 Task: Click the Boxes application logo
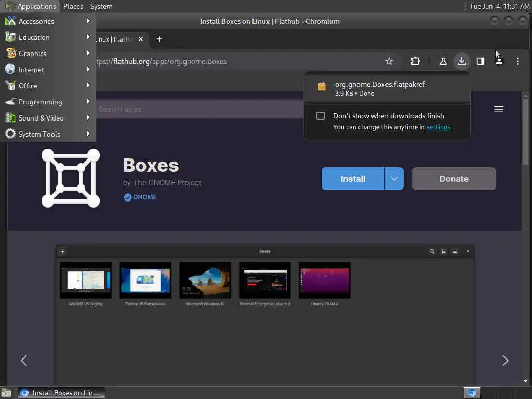click(x=71, y=178)
